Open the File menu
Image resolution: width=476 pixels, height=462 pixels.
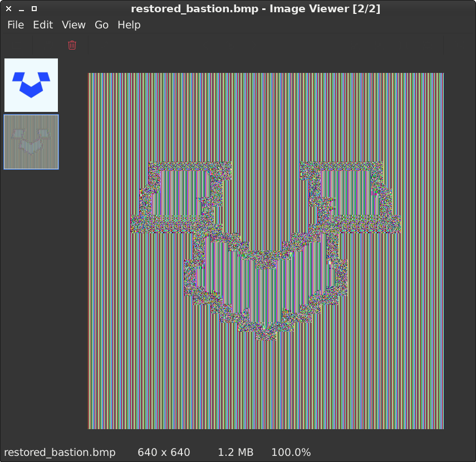16,25
